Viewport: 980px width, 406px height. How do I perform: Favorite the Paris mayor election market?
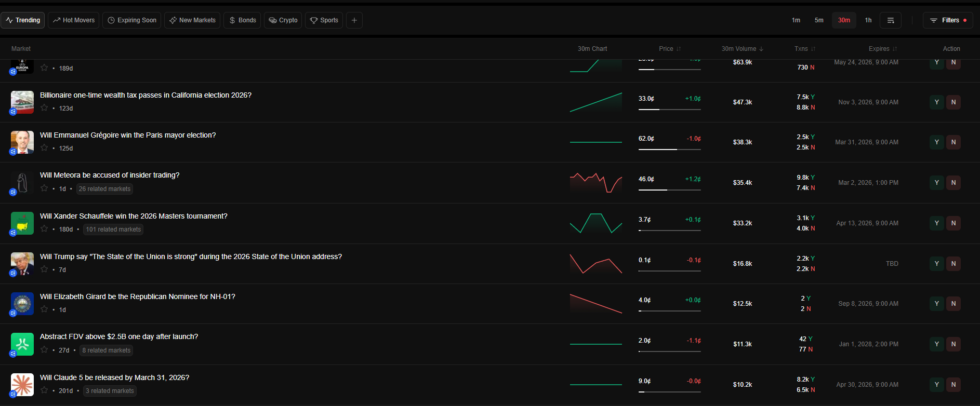click(44, 148)
